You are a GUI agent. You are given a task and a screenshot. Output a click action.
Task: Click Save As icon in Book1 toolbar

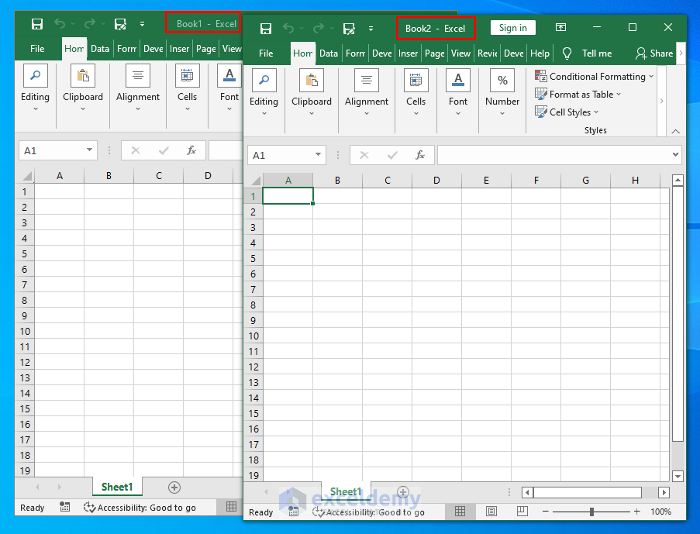point(120,24)
